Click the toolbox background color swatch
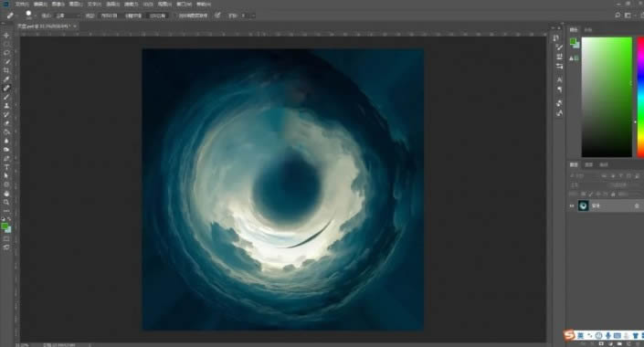Image resolution: width=644 pixels, height=347 pixels. pyautogui.click(x=8, y=230)
